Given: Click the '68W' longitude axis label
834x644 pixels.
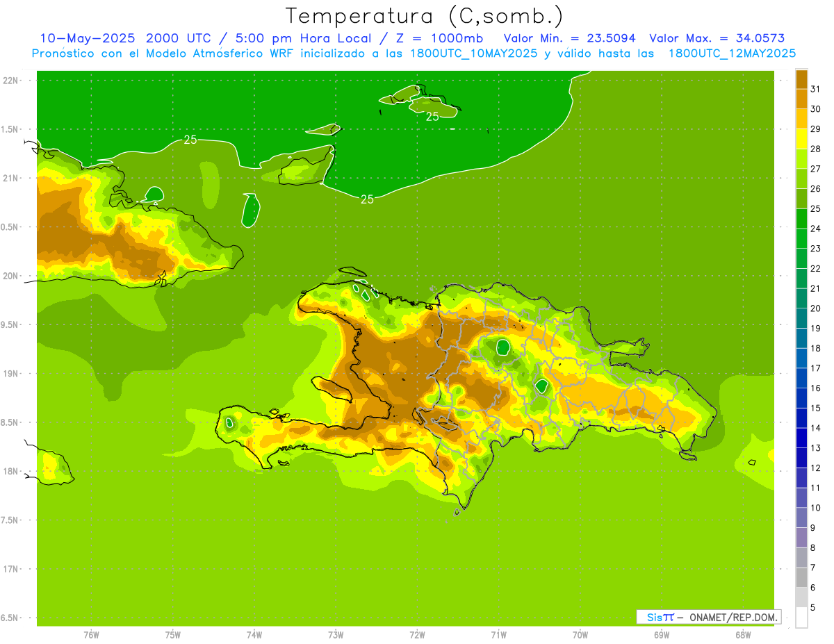Looking at the screenshot, I should 743,635.
